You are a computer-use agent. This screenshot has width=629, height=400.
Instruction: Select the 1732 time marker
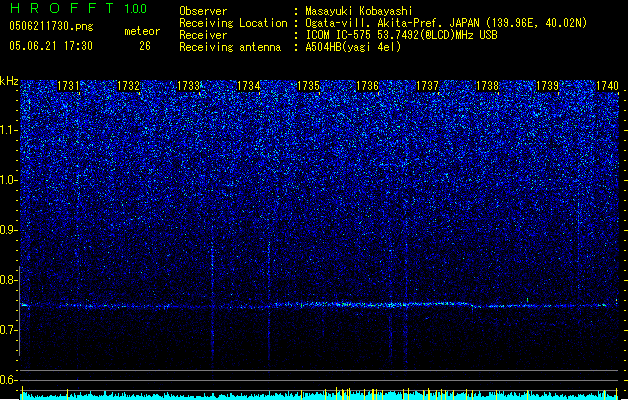(128, 86)
